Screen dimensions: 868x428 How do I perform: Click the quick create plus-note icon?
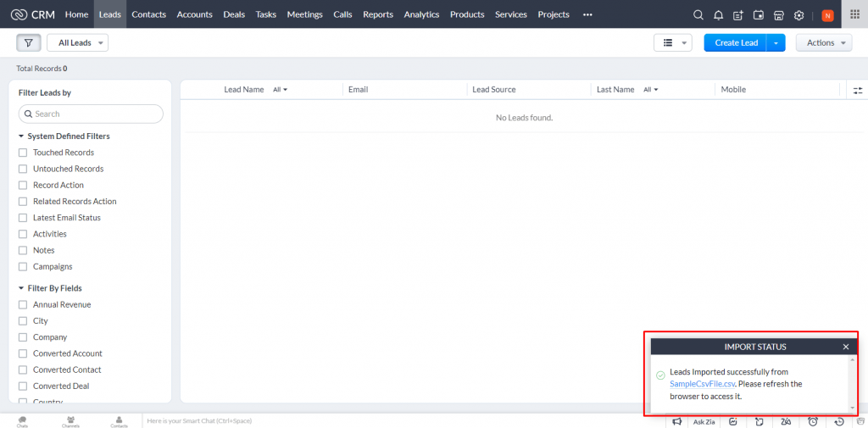point(738,15)
